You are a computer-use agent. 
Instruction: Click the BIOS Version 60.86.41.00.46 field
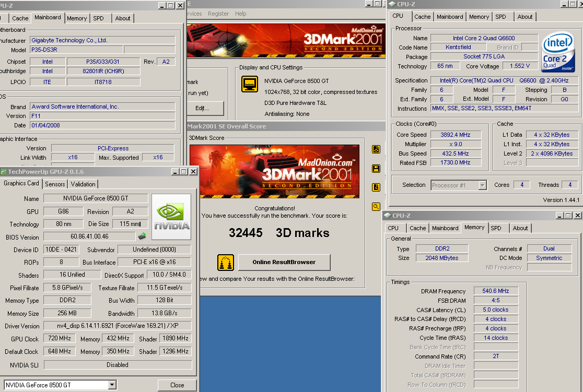(90, 236)
